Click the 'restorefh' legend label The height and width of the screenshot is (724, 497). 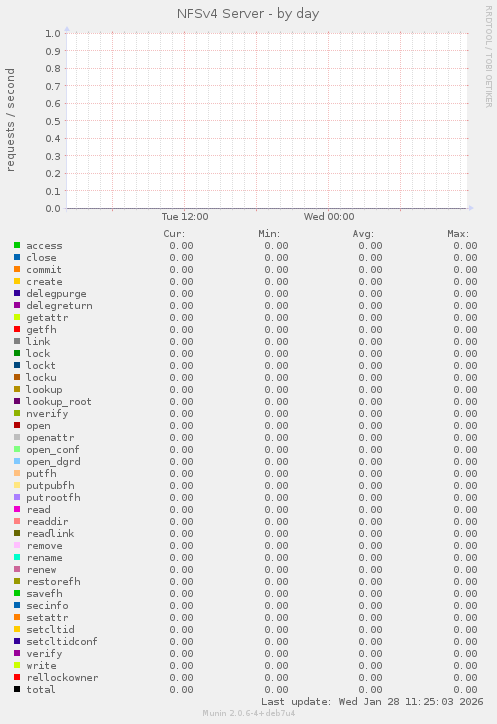coord(53,582)
